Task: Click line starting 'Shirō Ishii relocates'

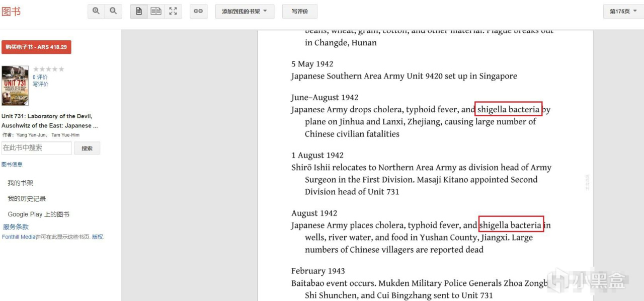Action: [x=421, y=168]
